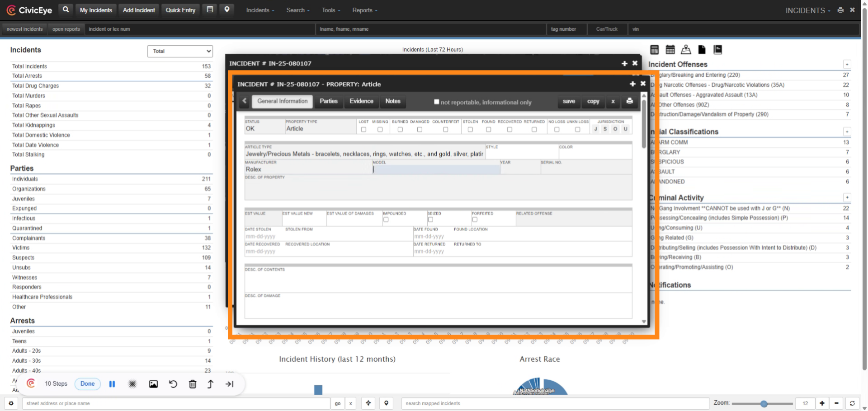Image resolution: width=868 pixels, height=411 pixels.
Task: Click the book icon above Incident Offenses
Action: 717,50
